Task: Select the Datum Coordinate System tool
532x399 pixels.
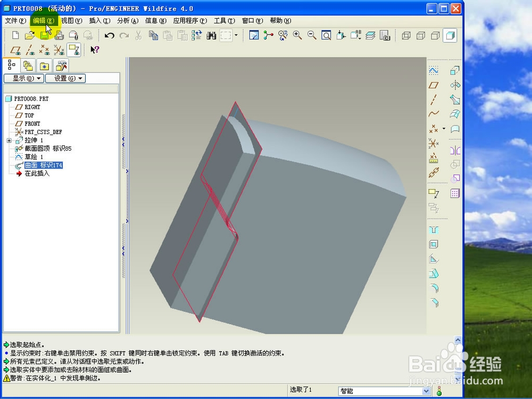Action: click(x=433, y=143)
